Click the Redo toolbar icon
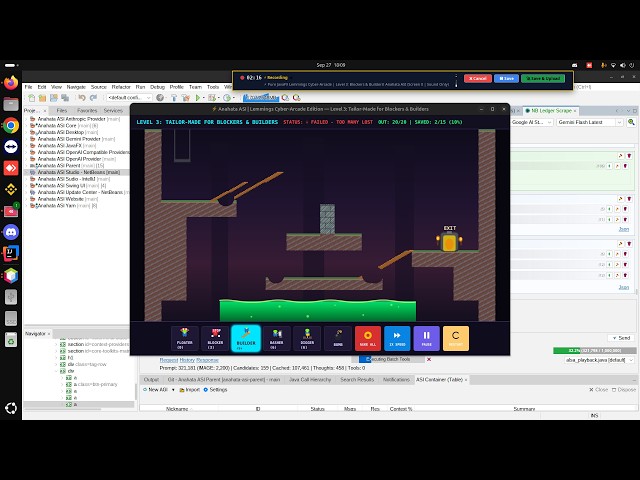 (93, 98)
